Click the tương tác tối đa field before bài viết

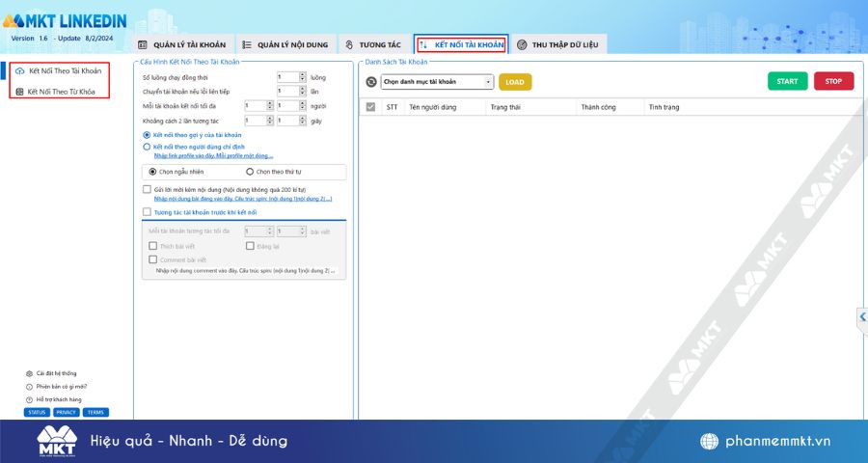[x=287, y=231]
